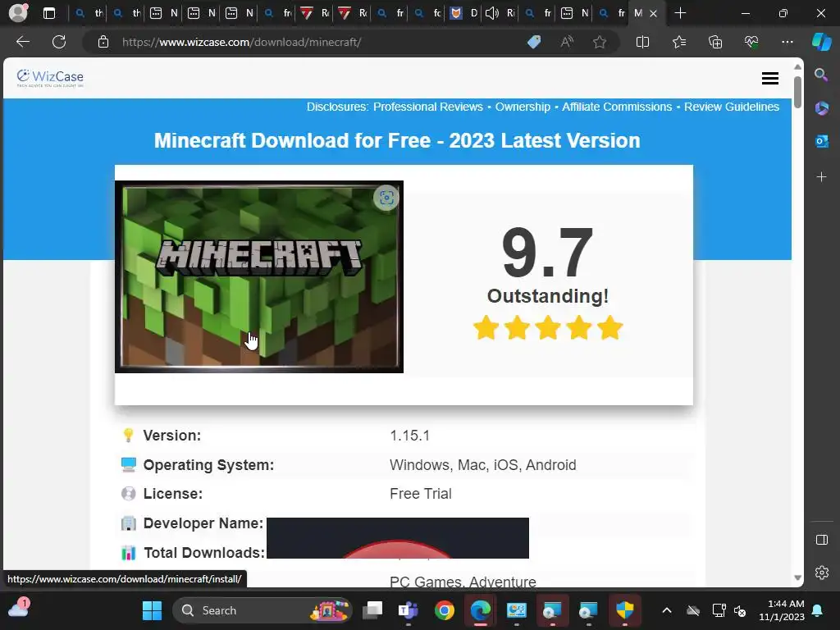The width and height of the screenshot is (840, 630).
Task: Switch to the fox-icon D tab
Action: point(463,13)
